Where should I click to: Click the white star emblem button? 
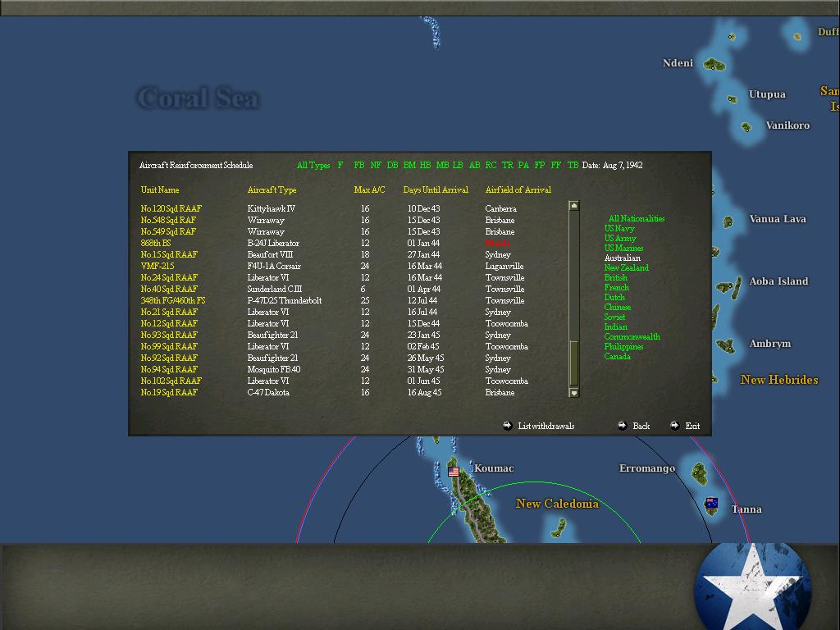tap(753, 587)
